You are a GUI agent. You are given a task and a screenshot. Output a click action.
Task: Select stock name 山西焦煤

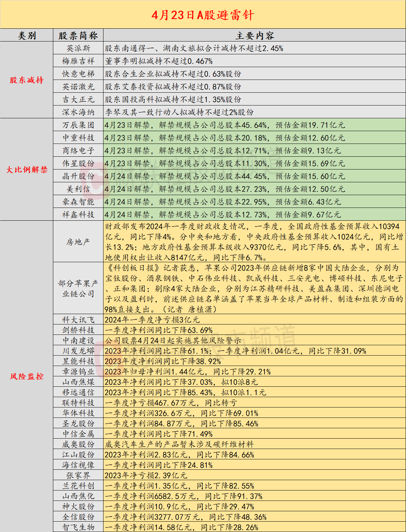click(x=78, y=382)
